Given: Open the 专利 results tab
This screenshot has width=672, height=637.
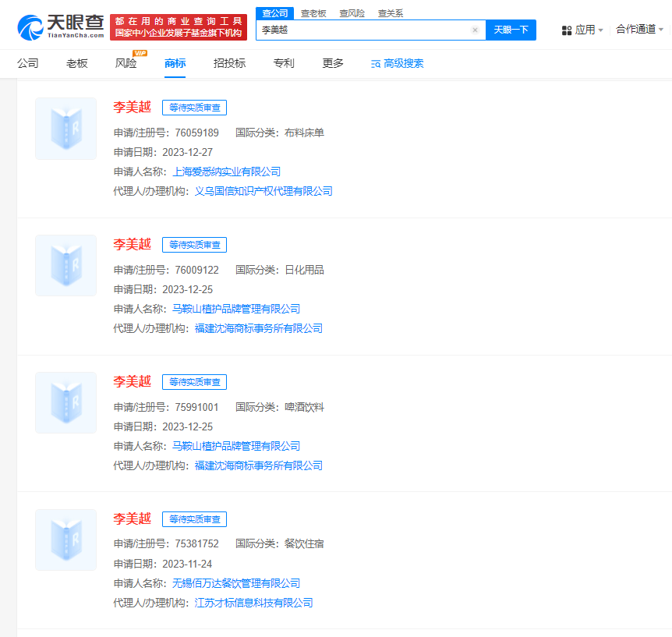Looking at the screenshot, I should [x=284, y=63].
